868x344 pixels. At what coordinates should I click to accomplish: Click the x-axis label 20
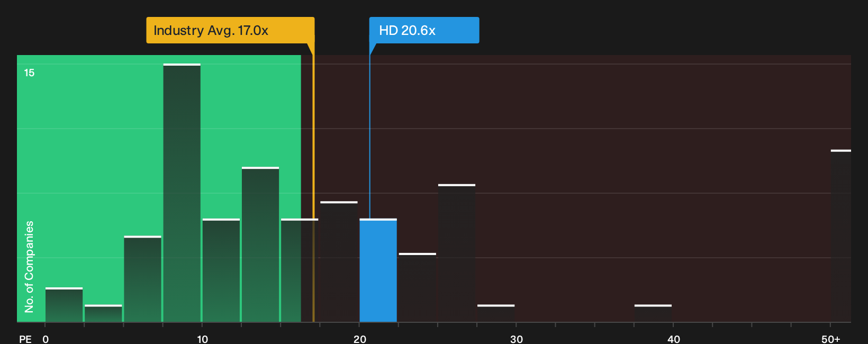pos(360,339)
